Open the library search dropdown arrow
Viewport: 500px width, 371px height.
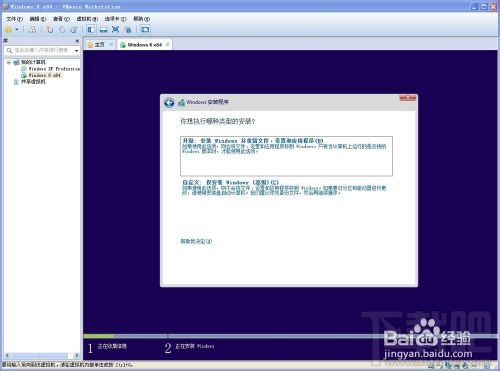click(x=77, y=51)
